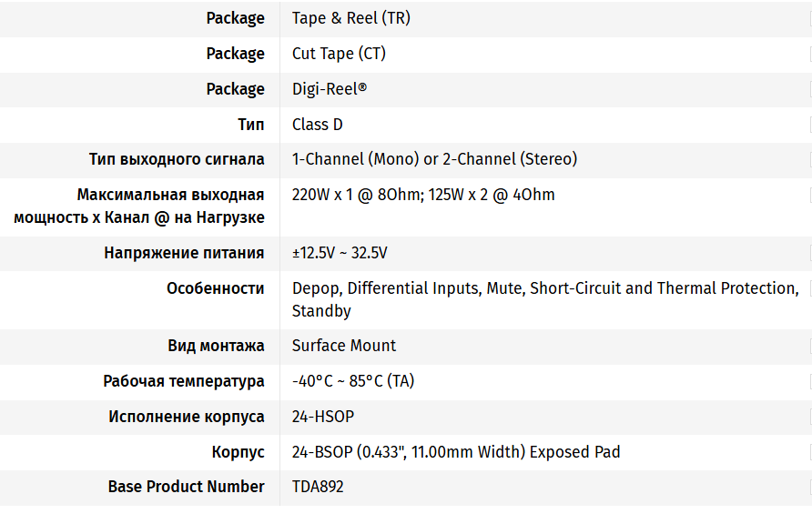Select the checkbox in the TDA892 row
The image size is (812, 514).
(809, 487)
